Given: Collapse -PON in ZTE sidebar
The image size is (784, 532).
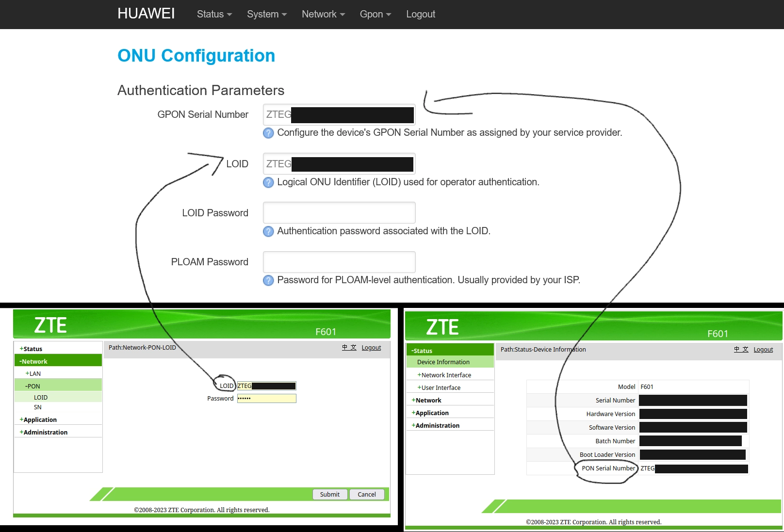Looking at the screenshot, I should tap(33, 387).
